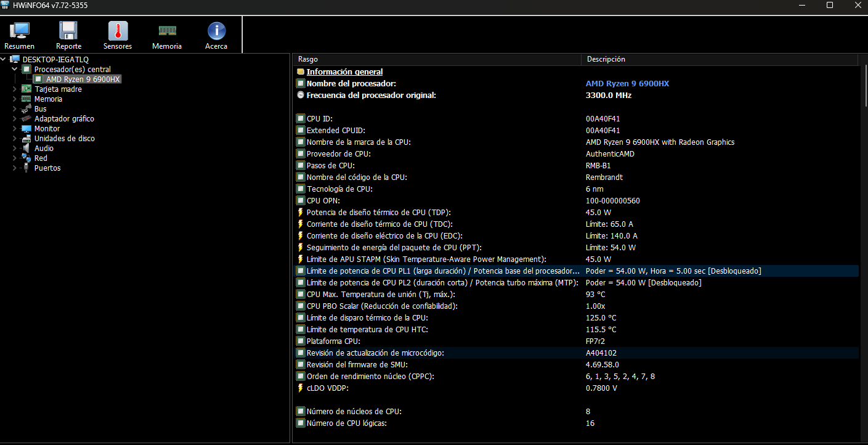868x445 pixels.
Task: Select the Nombre del código de la CPU row
Action: (577, 177)
